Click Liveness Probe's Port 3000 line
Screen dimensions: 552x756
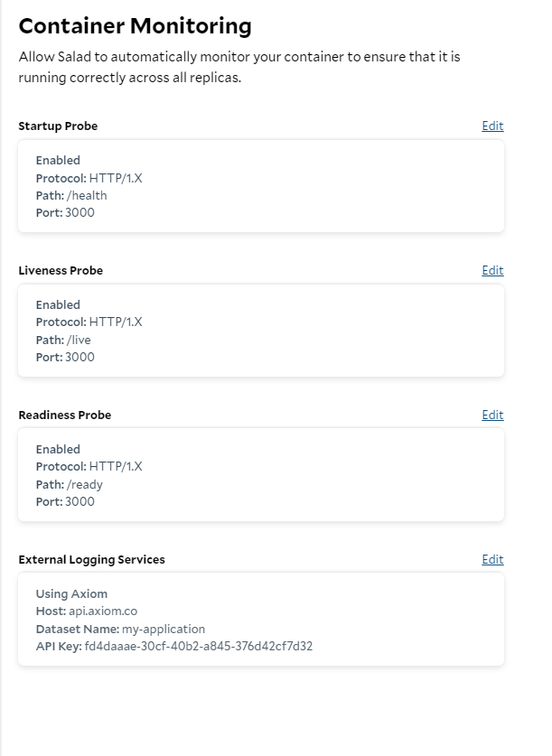click(x=65, y=358)
